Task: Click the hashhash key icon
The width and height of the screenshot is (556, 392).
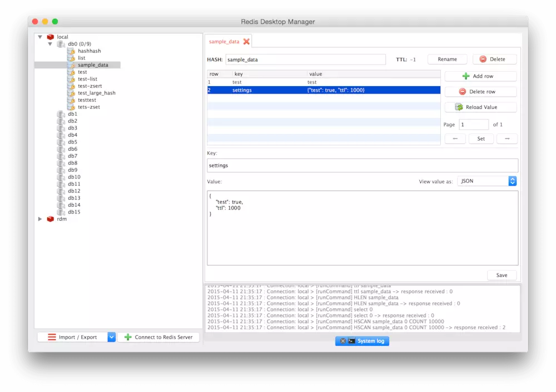Action: pos(71,51)
